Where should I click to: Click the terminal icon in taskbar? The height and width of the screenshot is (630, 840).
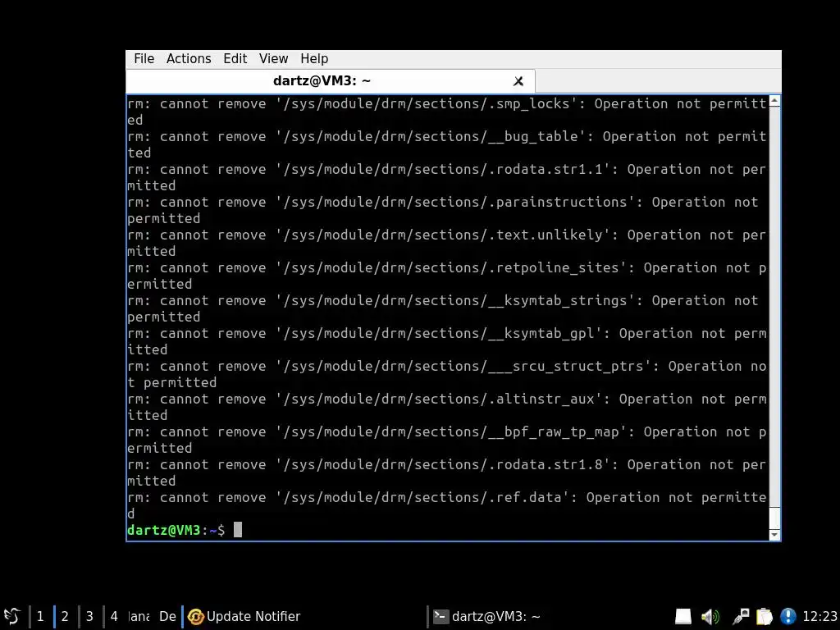441,617
